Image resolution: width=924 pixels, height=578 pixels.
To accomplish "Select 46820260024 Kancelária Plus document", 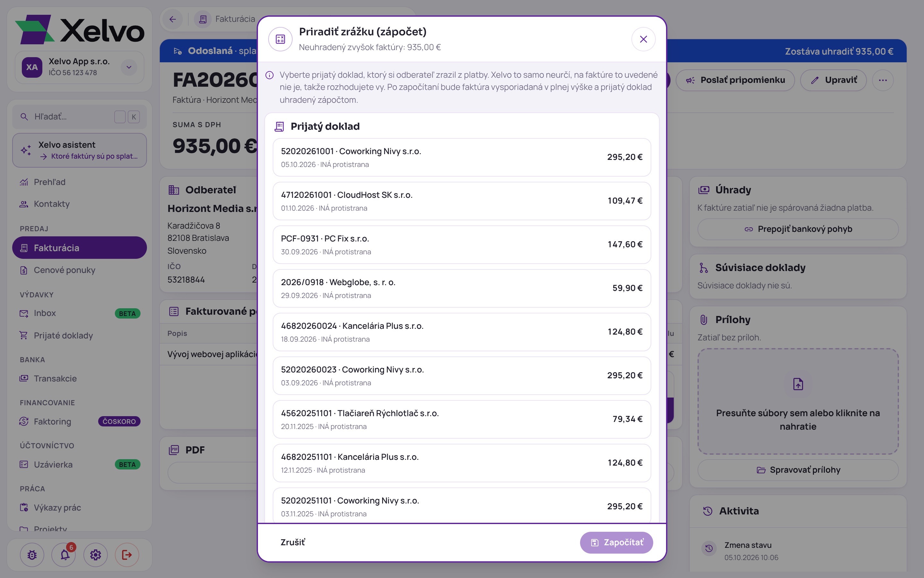I will pyautogui.click(x=462, y=332).
